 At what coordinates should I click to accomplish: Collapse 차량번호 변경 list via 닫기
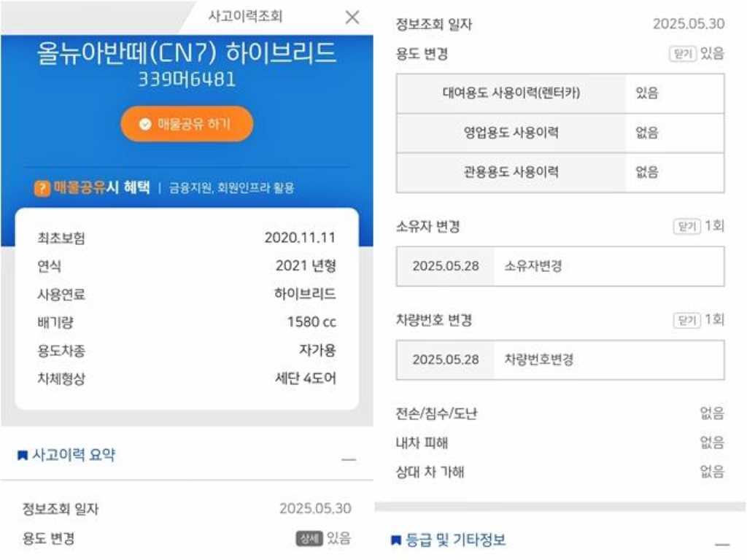(x=687, y=320)
